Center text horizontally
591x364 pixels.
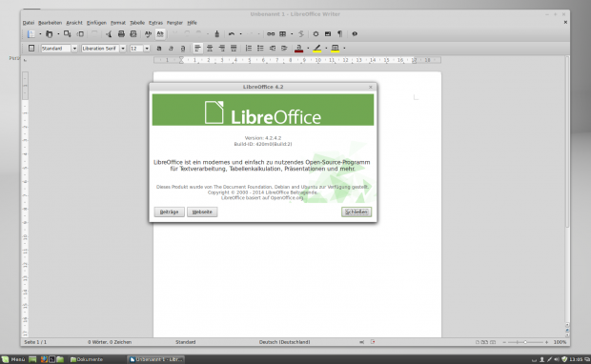coord(210,49)
